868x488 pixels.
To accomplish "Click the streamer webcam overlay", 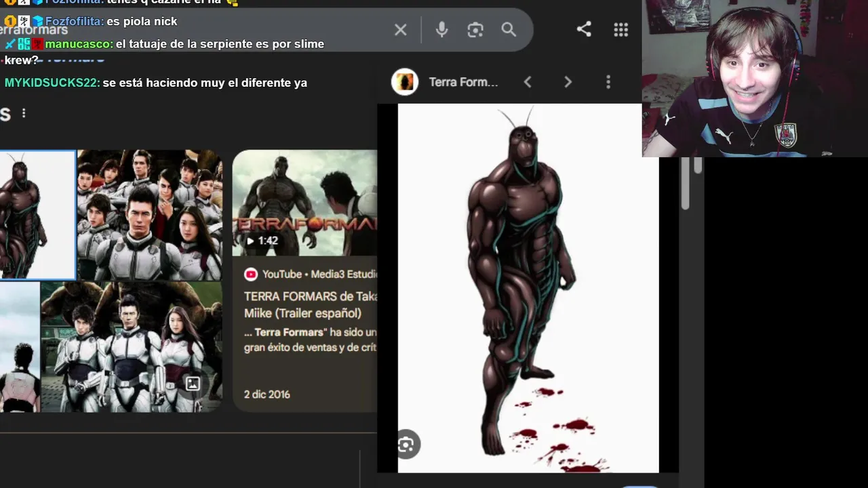I will pos(755,79).
